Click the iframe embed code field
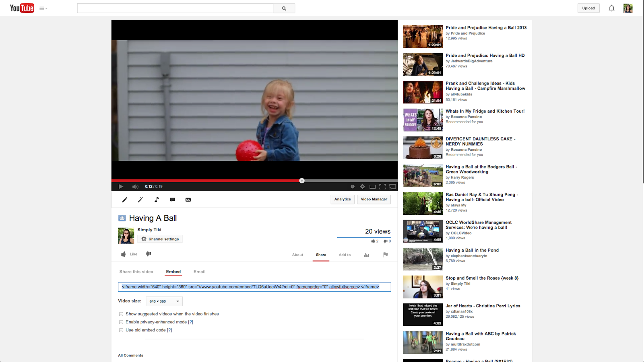 pyautogui.click(x=254, y=287)
